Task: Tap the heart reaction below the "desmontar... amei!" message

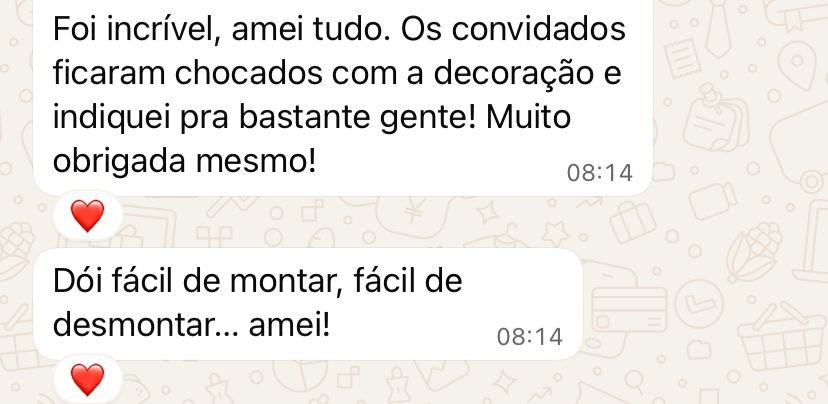Action: [x=88, y=380]
